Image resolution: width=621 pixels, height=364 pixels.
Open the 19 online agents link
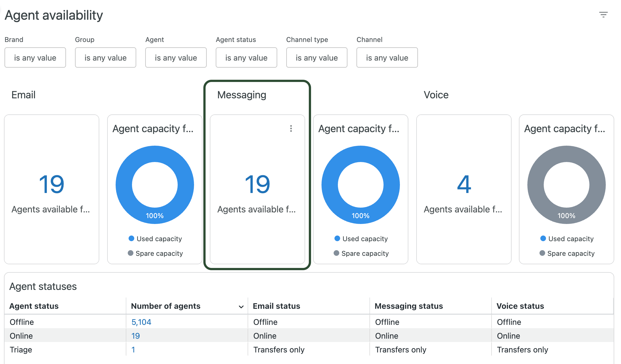[136, 336]
